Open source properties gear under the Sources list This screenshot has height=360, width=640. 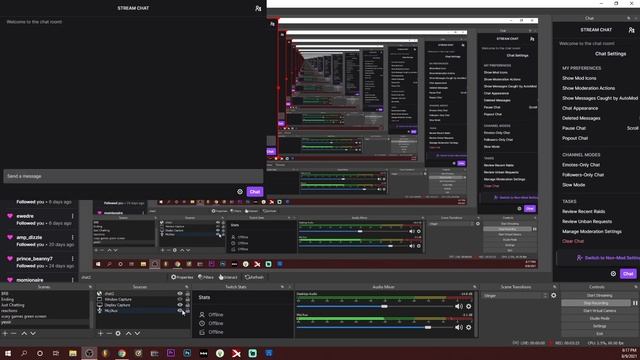tap(118, 333)
